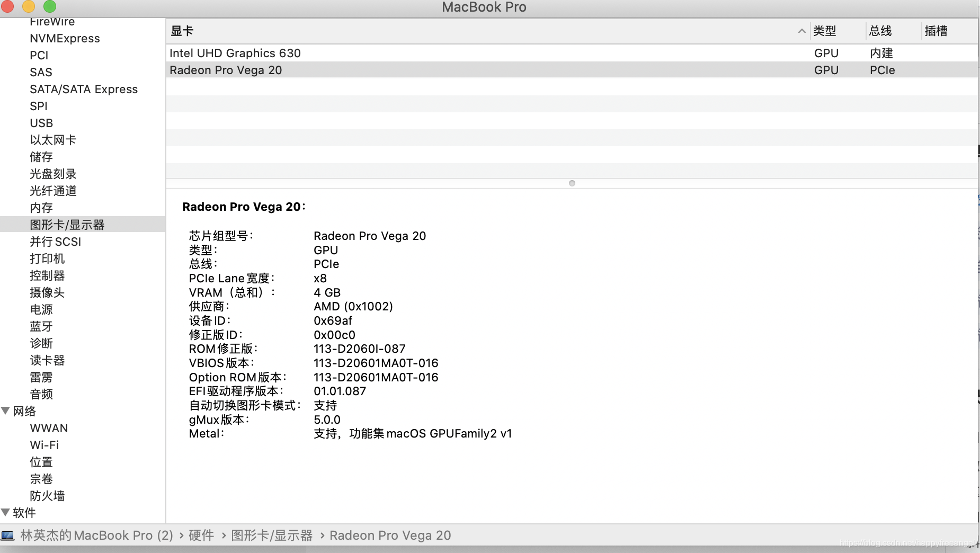Screen dimensions: 980x553
Task: Collapse the 软件 section triangle
Action: (6, 512)
